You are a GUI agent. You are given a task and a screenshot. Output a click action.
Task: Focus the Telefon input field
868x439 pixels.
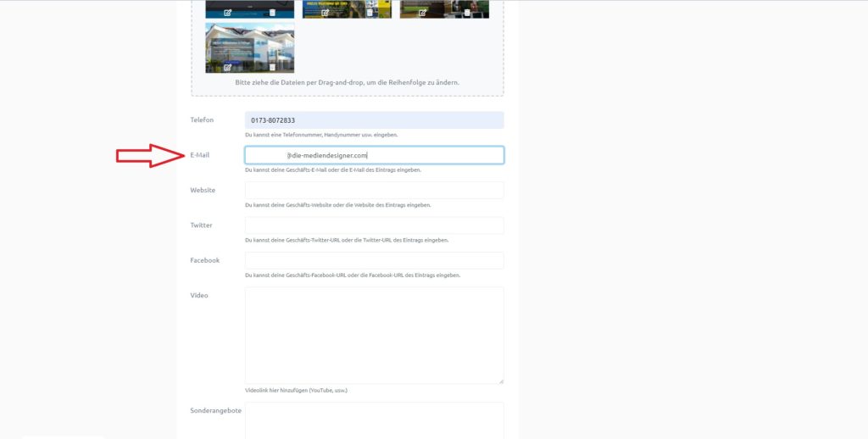click(374, 120)
